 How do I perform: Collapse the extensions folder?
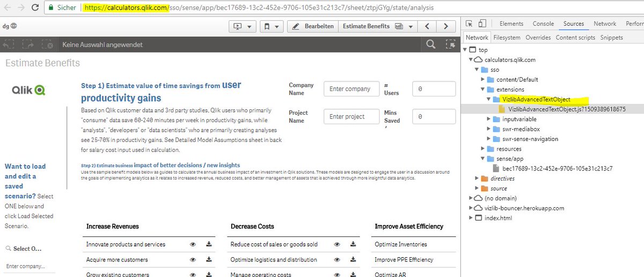[x=483, y=89]
